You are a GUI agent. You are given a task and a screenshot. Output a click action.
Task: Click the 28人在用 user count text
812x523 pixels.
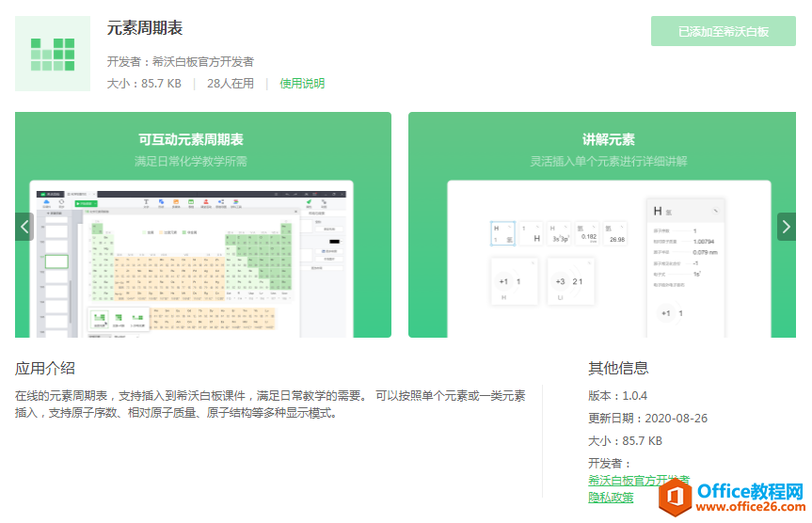coord(230,84)
